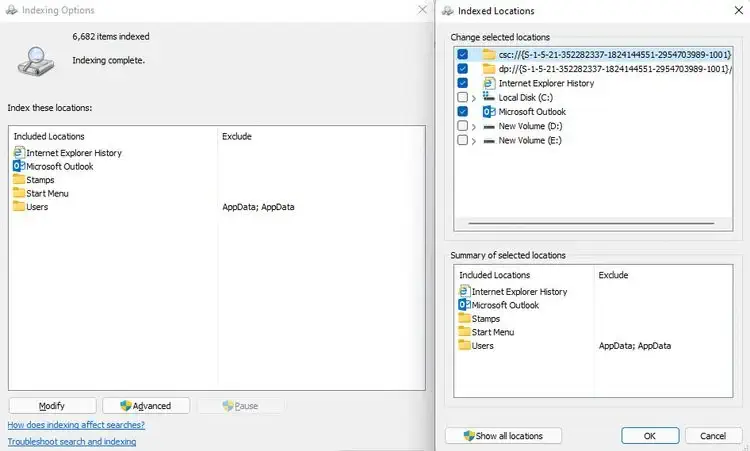Click the Show all locations button

click(x=503, y=436)
